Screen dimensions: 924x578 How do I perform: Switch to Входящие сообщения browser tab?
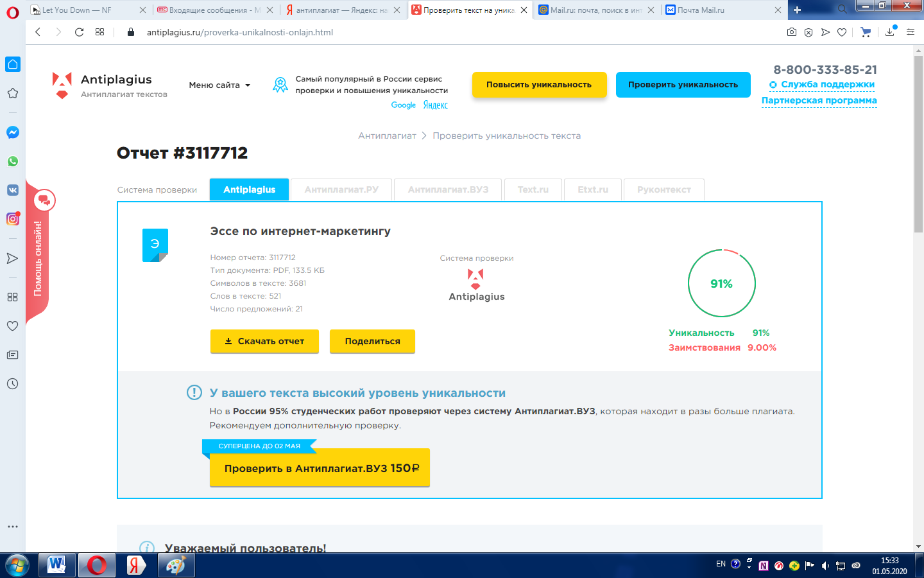point(215,10)
